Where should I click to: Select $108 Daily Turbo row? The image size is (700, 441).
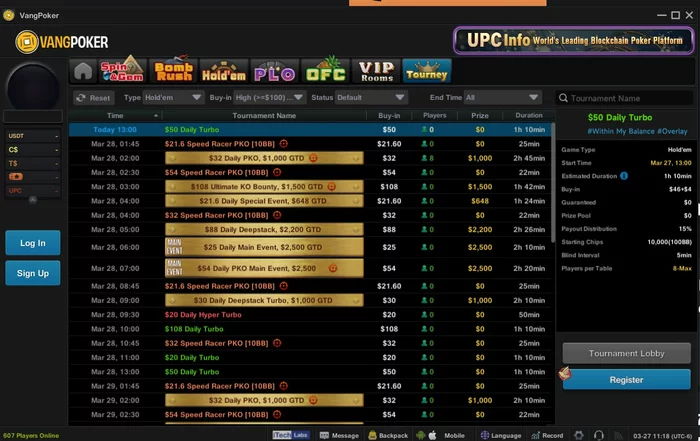click(310, 329)
